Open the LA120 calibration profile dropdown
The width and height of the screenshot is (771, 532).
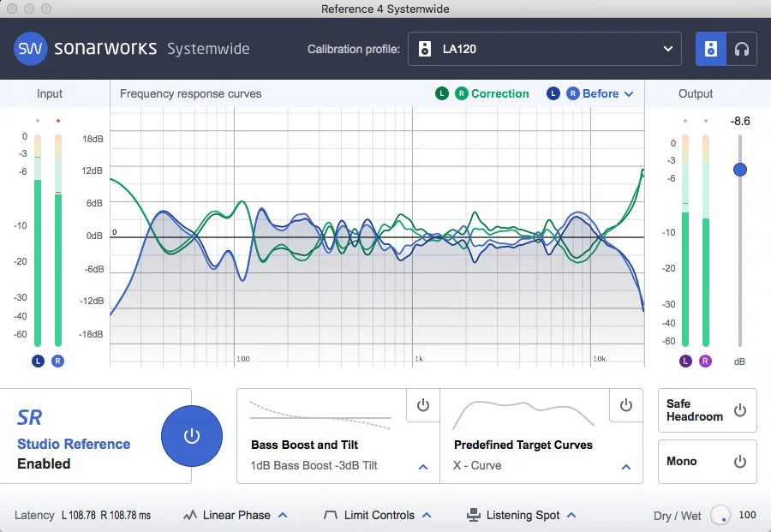pos(544,49)
